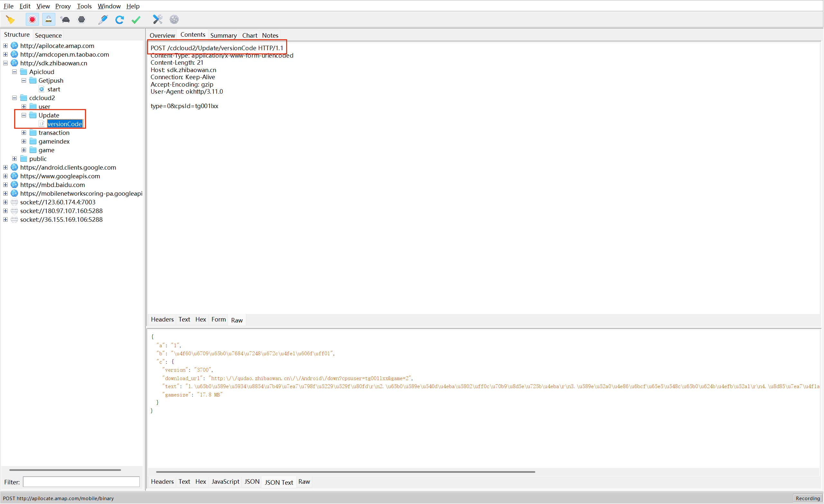
Task: Switch to the Sequence tab
Action: [48, 35]
